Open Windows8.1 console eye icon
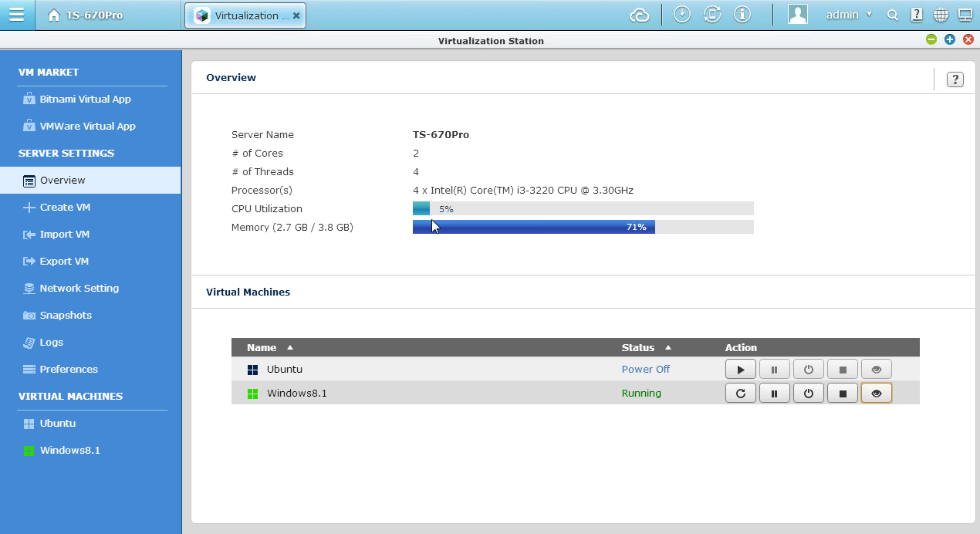 point(877,394)
